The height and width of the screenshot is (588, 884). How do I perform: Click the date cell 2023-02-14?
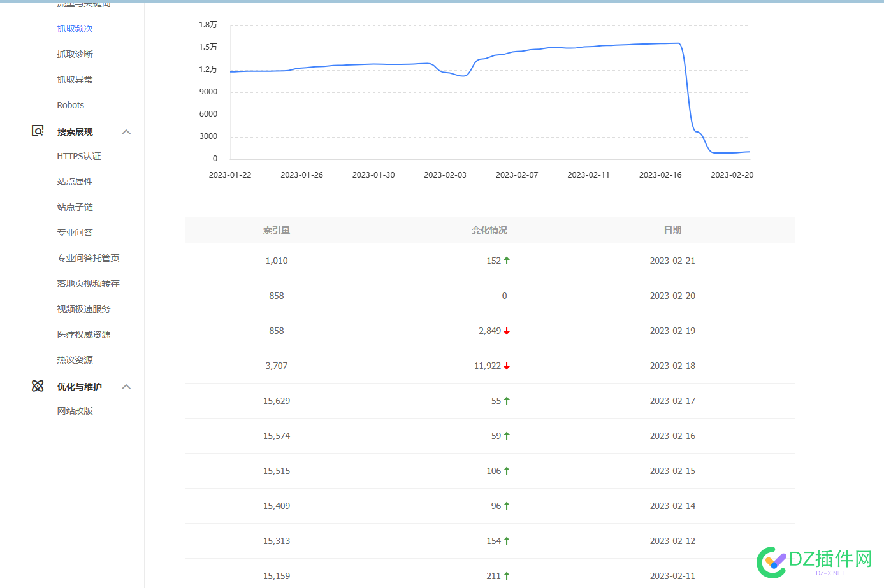coord(672,506)
